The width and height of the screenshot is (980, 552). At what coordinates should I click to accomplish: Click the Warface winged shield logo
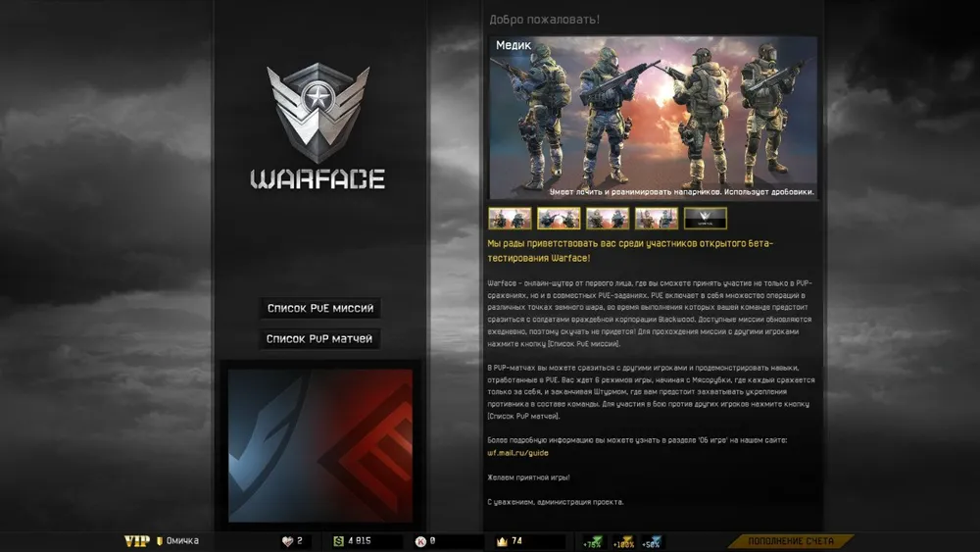318,113
